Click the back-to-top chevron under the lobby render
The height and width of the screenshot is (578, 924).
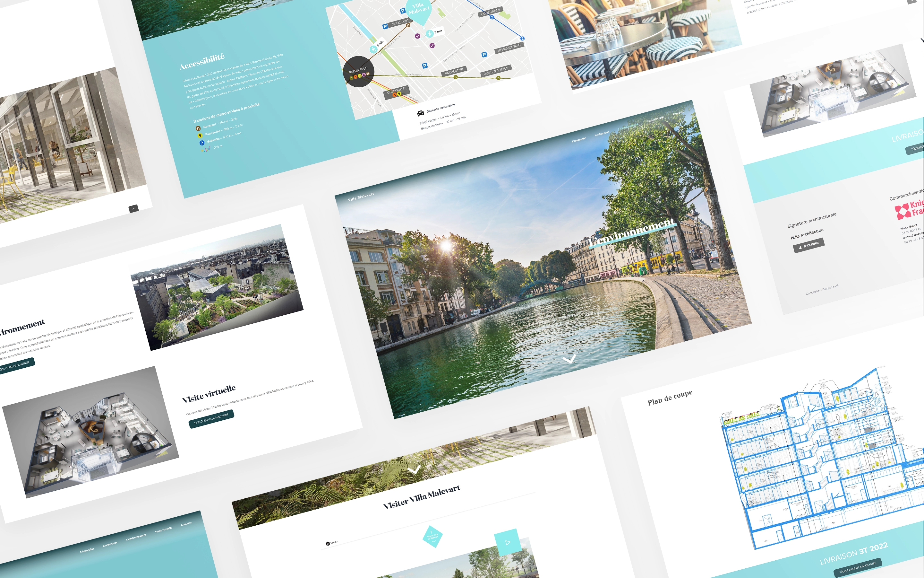tap(133, 209)
